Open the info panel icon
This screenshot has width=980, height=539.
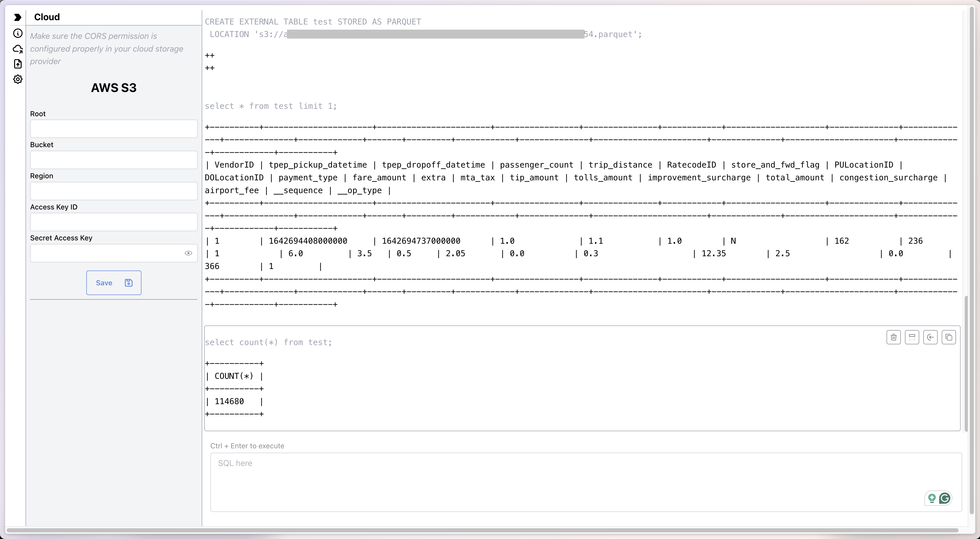tap(18, 33)
